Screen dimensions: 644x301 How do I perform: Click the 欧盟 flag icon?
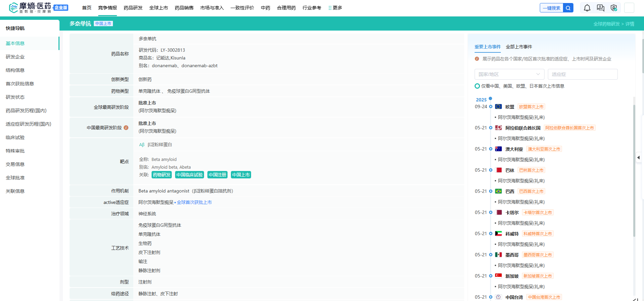click(x=498, y=106)
